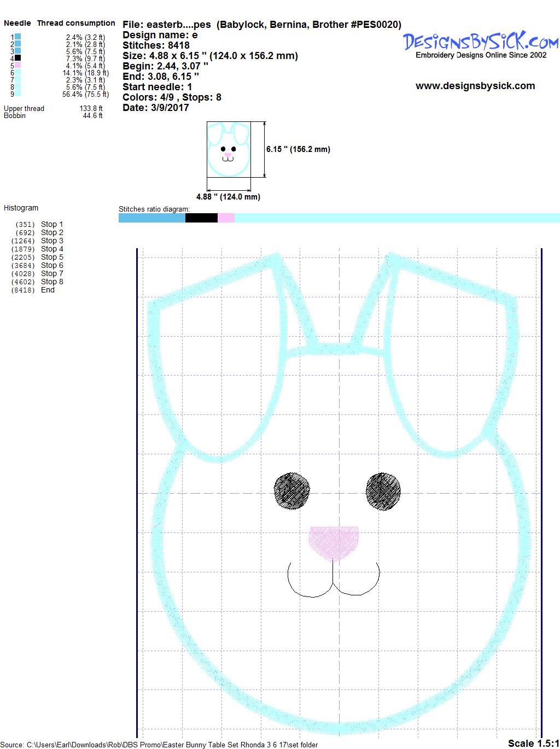Click the Thread consumption column header
This screenshot has height=749, width=560.
pos(76,23)
